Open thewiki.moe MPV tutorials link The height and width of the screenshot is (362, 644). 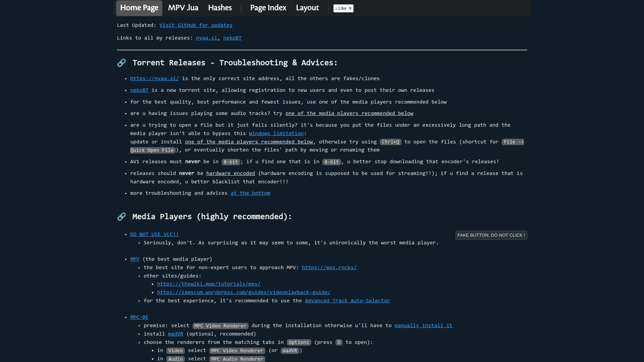tap(209, 284)
